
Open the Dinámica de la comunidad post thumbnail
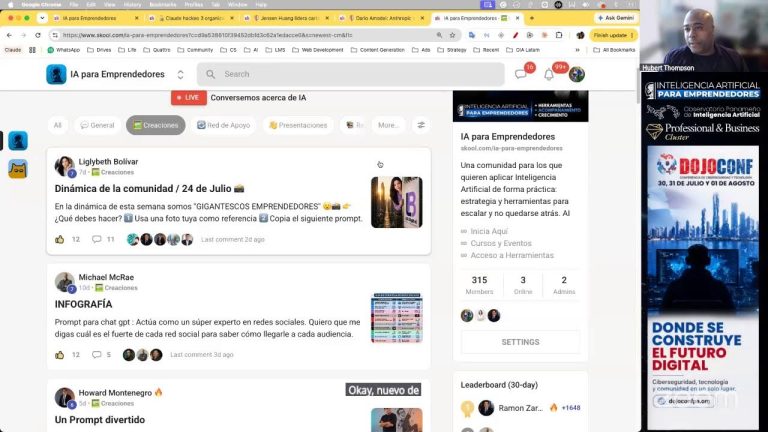point(397,202)
